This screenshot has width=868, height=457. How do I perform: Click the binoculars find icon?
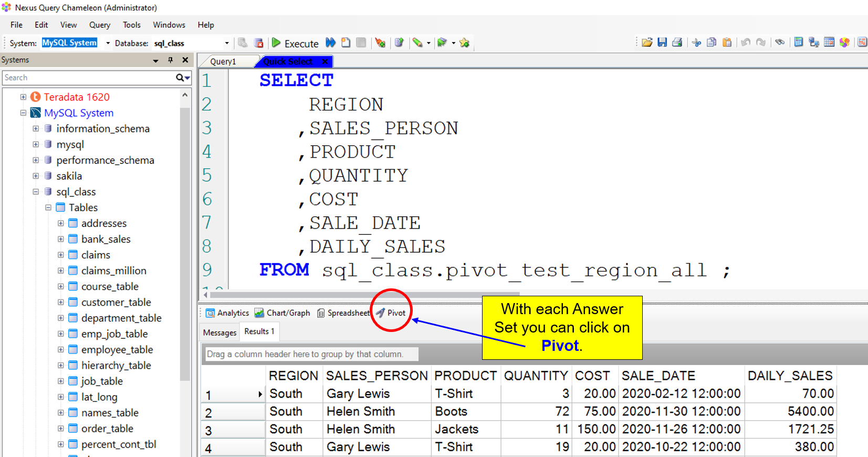click(780, 43)
